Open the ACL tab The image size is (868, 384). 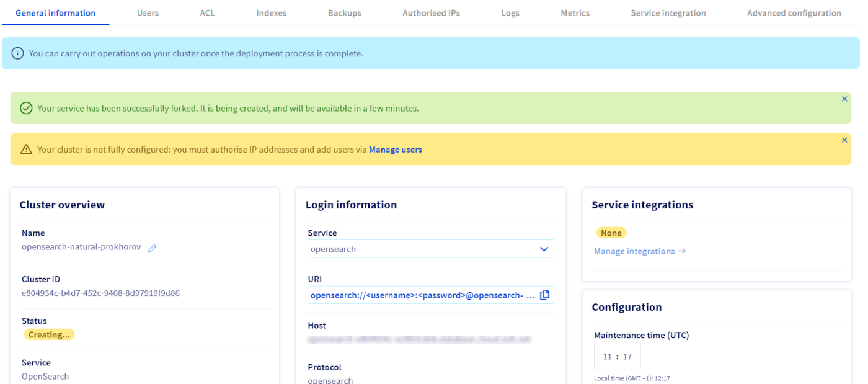coord(207,13)
